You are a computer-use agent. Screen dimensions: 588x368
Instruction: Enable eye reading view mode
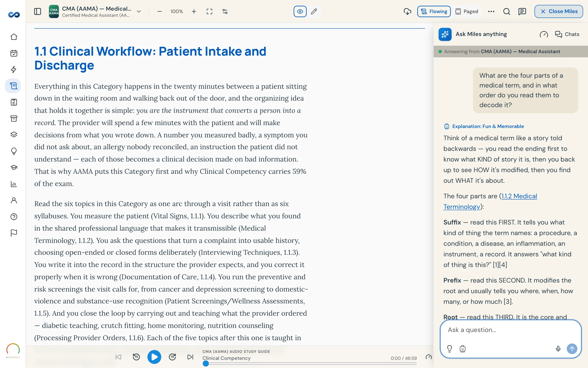[x=300, y=11]
